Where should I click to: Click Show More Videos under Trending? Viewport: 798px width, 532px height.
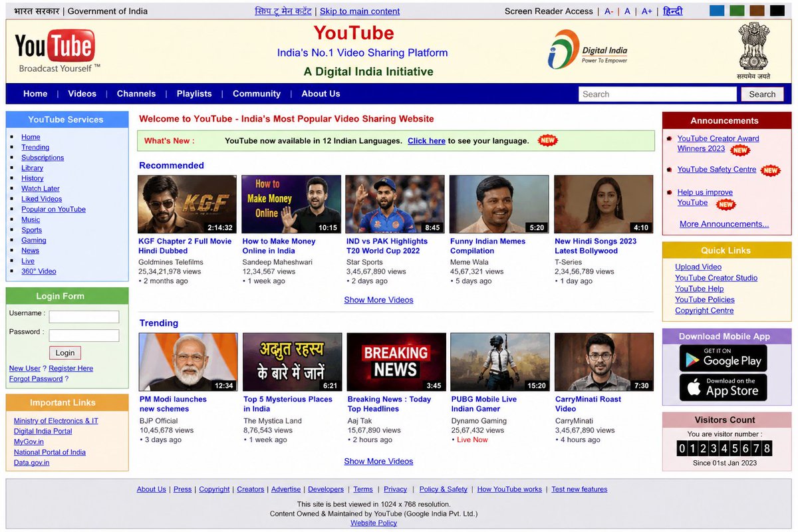tap(378, 462)
